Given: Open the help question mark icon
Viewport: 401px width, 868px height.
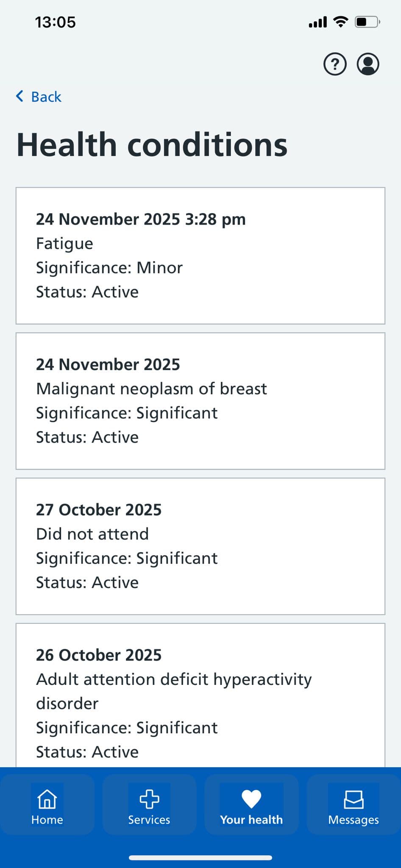Looking at the screenshot, I should click(x=335, y=64).
